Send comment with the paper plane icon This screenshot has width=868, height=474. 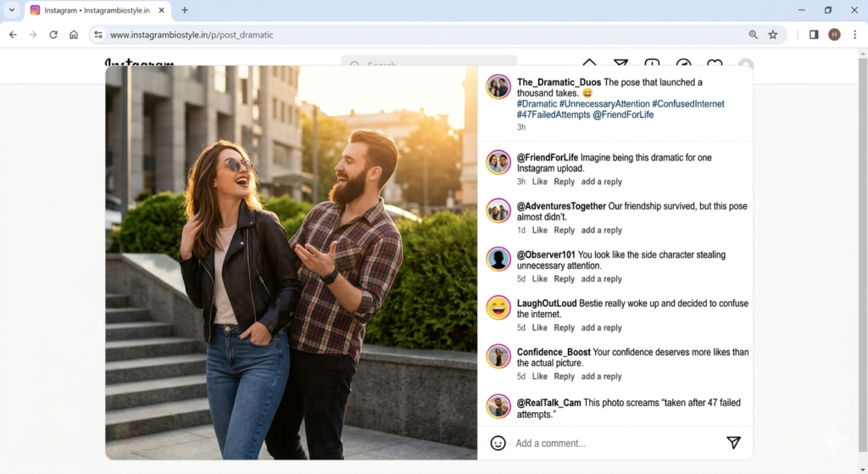tap(733, 442)
